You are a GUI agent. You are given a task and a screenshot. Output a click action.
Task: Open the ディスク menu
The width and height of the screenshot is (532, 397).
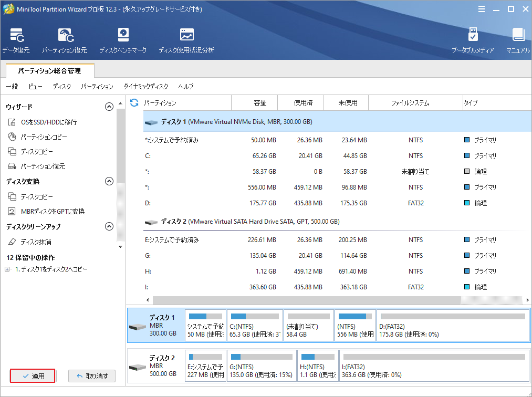[x=61, y=87]
